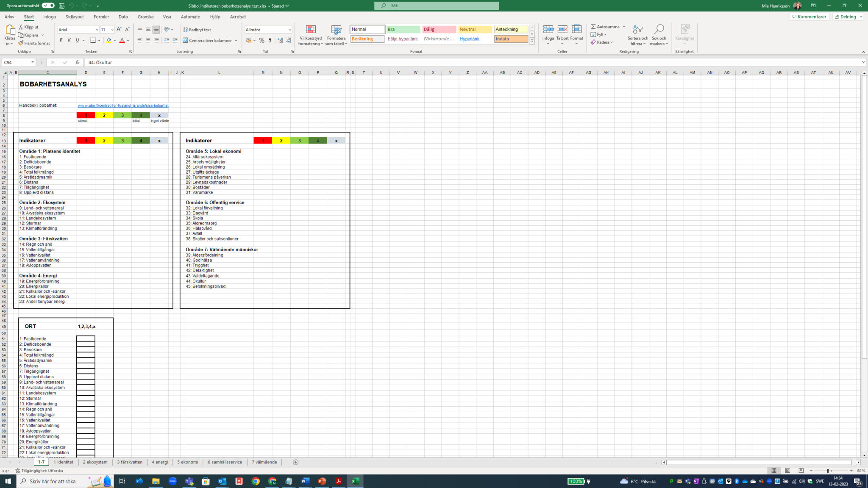Toggle bold formatting (F)

(61, 40)
